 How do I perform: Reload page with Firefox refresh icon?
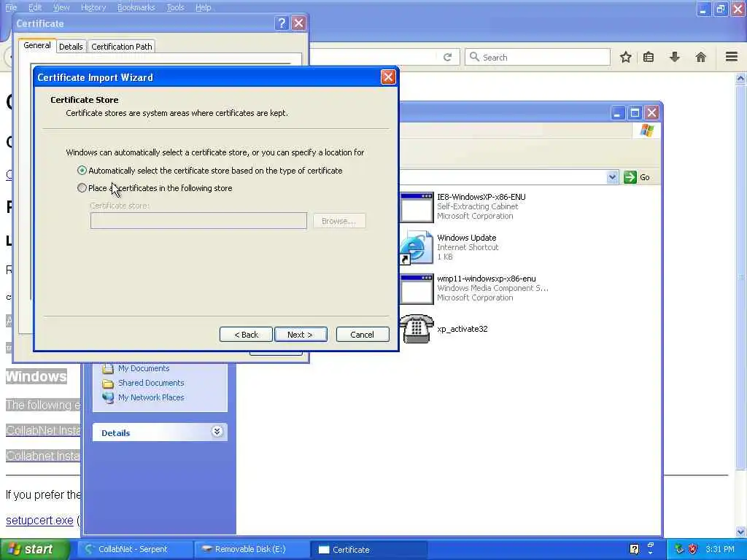coord(447,57)
